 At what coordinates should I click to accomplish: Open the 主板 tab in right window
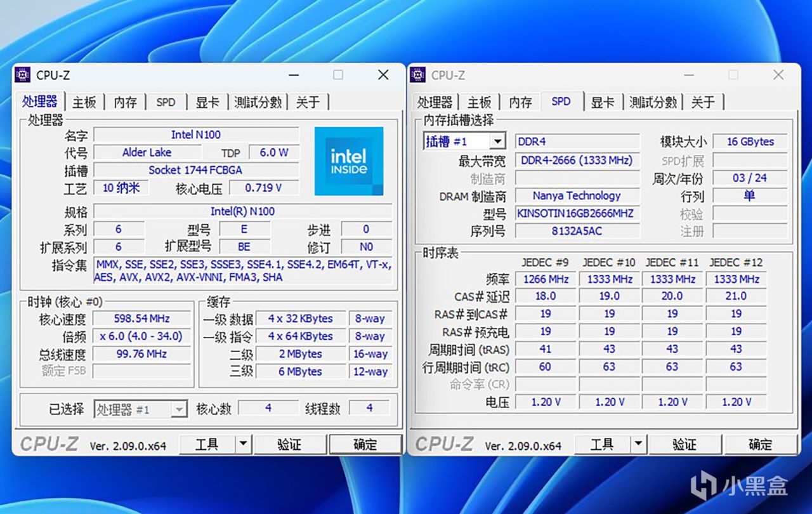tap(479, 102)
